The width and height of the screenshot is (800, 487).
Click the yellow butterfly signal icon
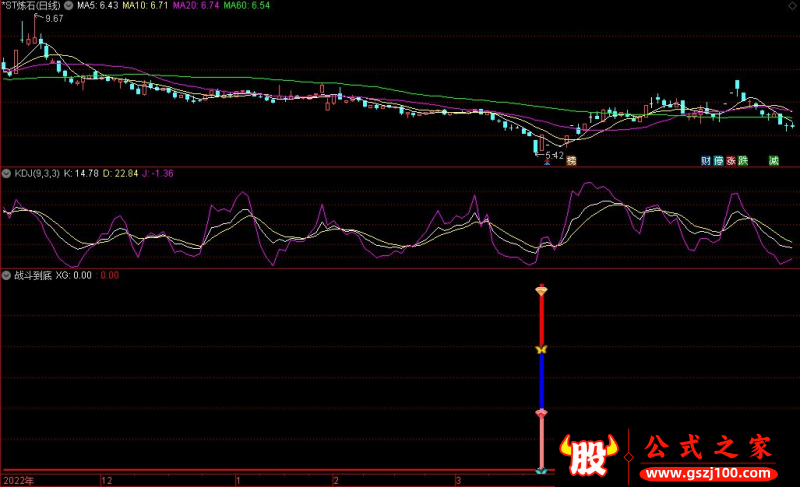(x=541, y=350)
